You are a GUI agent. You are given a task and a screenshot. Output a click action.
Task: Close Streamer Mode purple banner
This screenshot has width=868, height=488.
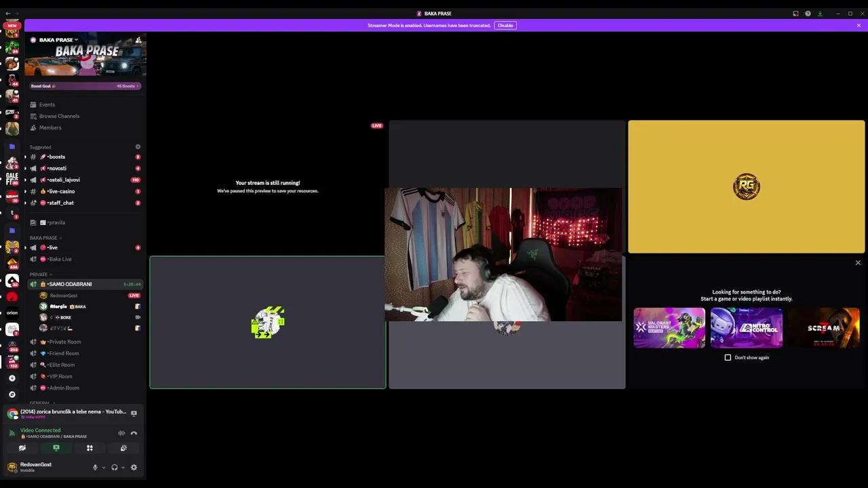(x=859, y=25)
